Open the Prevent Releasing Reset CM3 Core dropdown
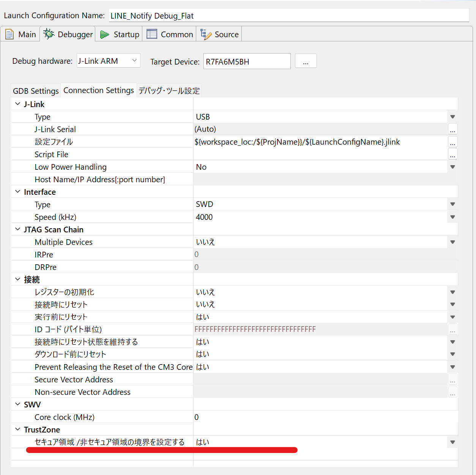The width and height of the screenshot is (476, 475). [x=452, y=367]
